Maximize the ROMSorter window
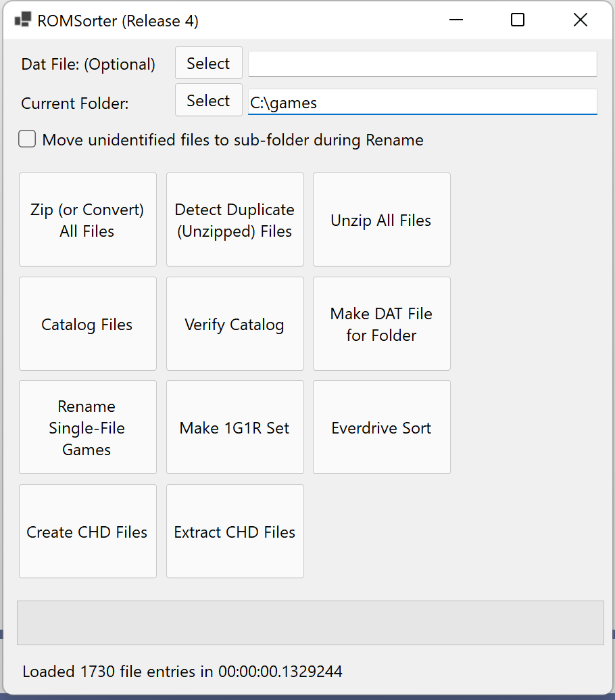The height and width of the screenshot is (700, 615). coord(517,20)
